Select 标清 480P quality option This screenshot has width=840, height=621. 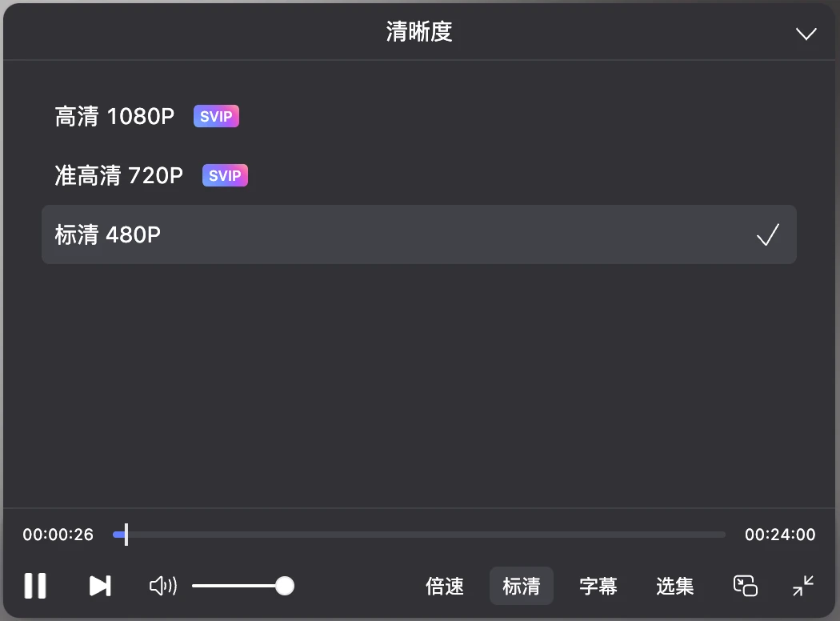pyautogui.click(x=108, y=234)
